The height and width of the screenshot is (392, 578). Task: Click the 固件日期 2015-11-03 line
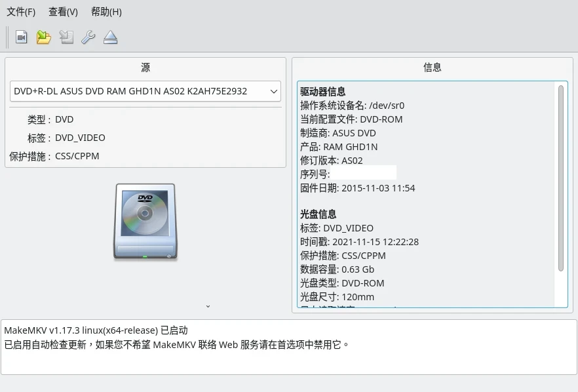point(358,188)
